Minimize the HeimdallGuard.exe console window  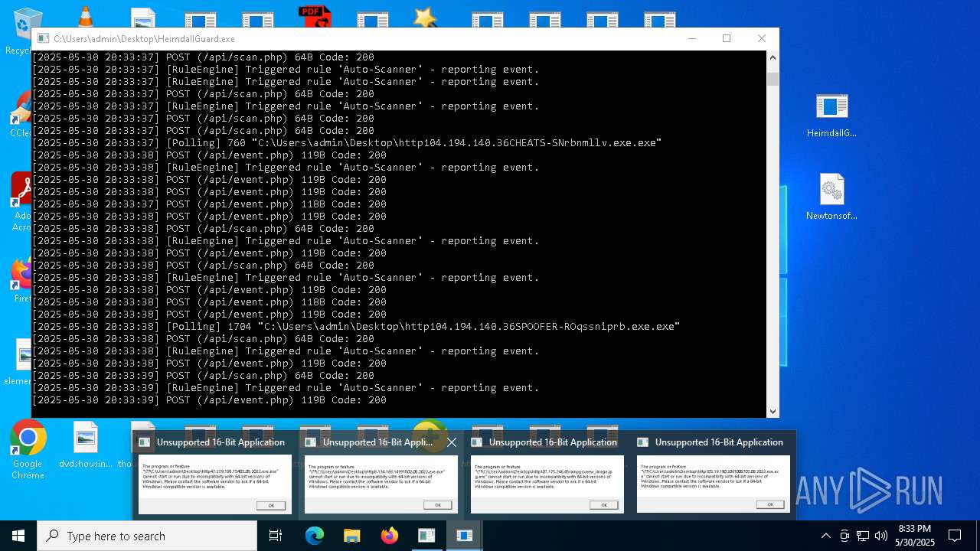click(x=692, y=38)
